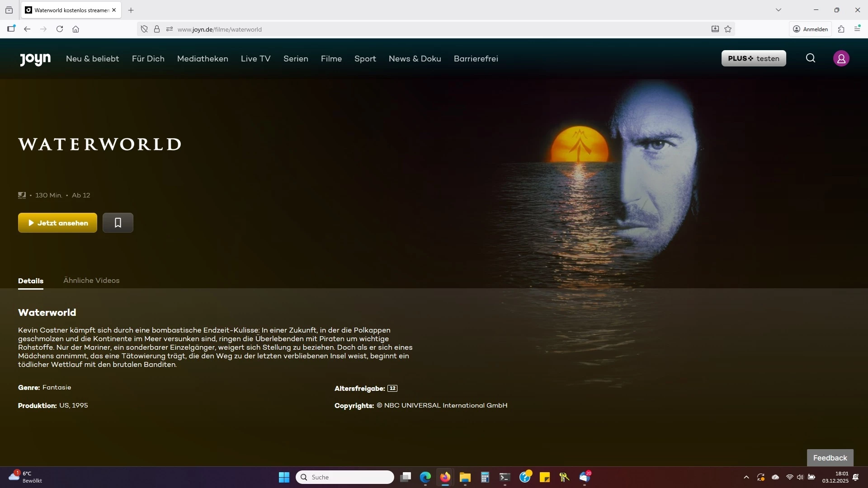
Task: Open the Firefox extensions icon
Action: coord(841,29)
